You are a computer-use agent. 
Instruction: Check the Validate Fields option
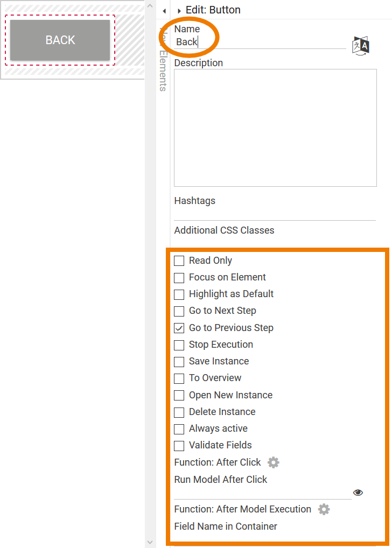179,445
